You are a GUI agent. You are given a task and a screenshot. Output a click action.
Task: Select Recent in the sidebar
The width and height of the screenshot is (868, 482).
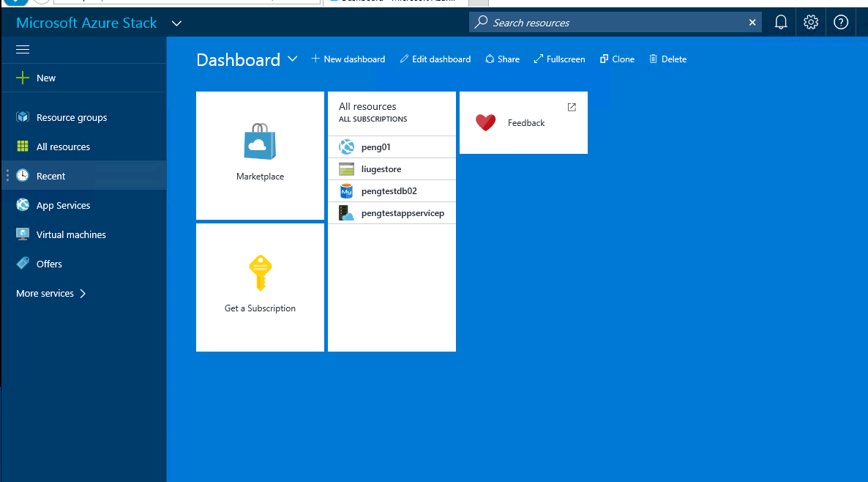click(83, 176)
